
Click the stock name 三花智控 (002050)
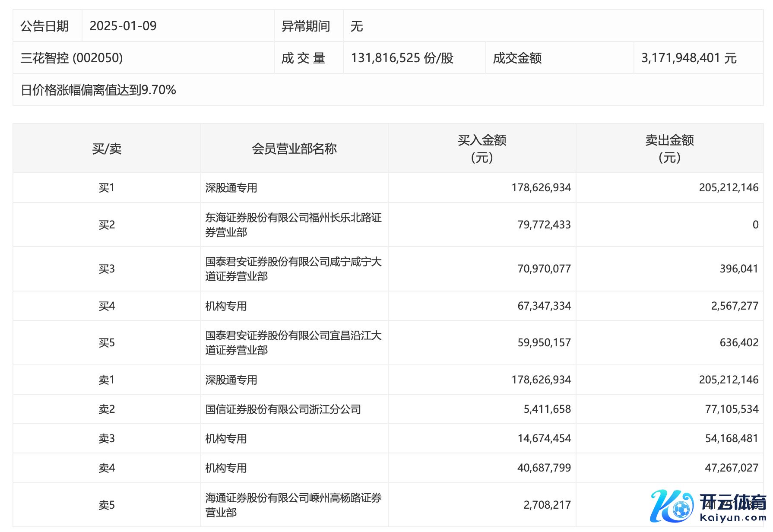(x=72, y=58)
